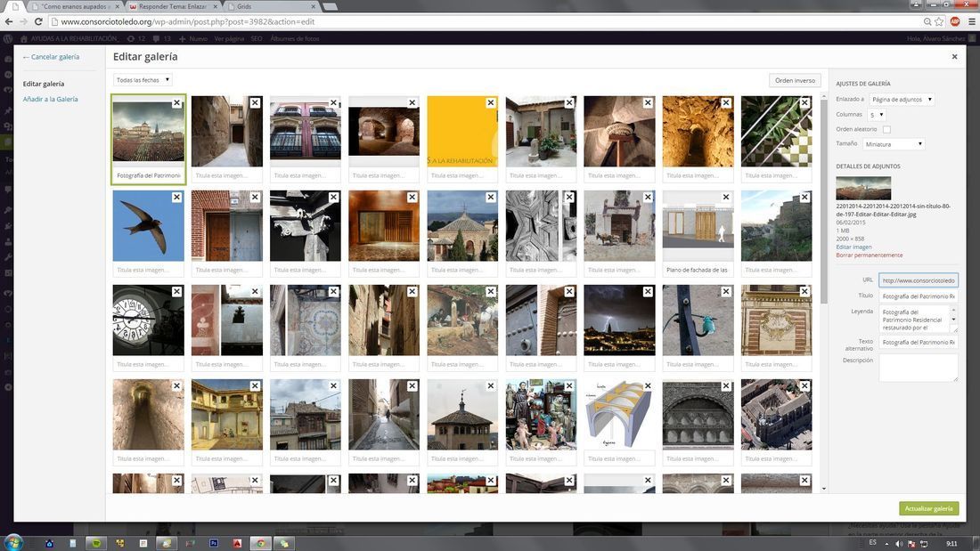980x551 pixels.
Task: Click 'Borrar permanentemente' link
Action: click(870, 255)
